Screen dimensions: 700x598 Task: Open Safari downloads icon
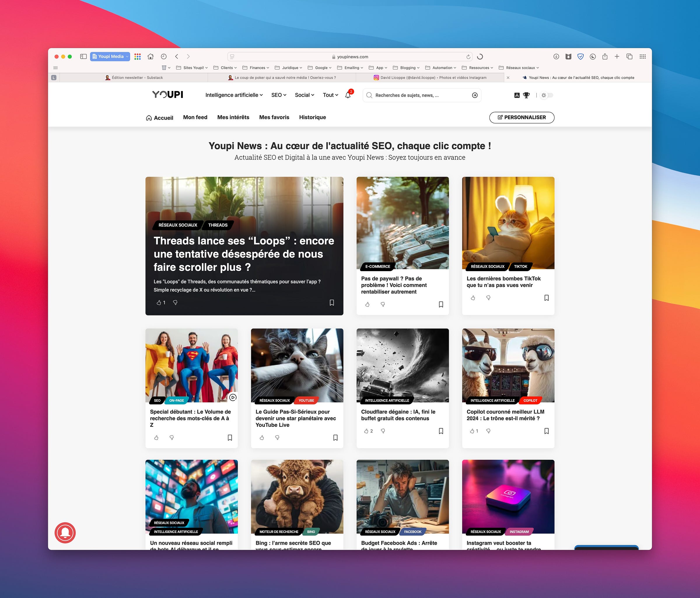[x=556, y=56]
